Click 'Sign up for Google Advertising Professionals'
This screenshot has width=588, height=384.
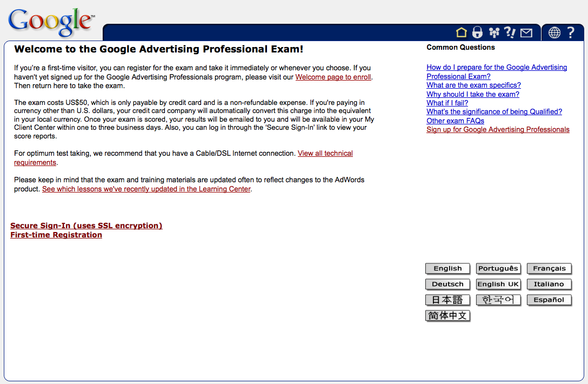point(498,129)
